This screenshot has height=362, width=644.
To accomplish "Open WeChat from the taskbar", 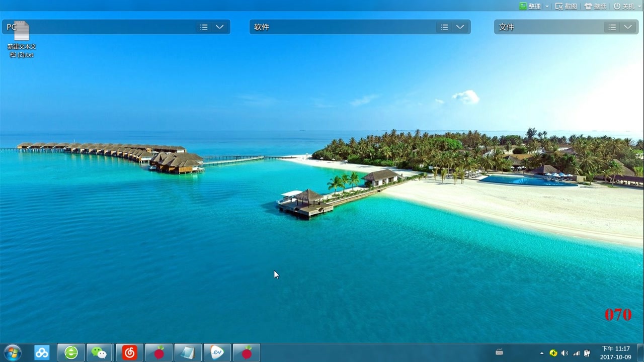I will 100,352.
